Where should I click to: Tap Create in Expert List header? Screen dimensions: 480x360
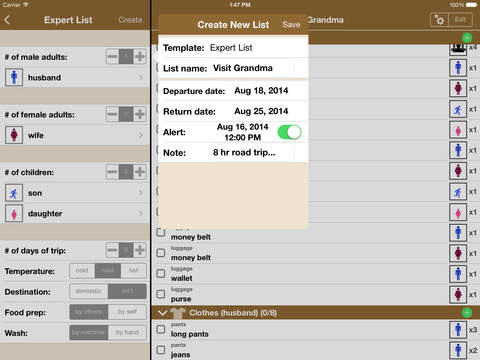coord(130,20)
